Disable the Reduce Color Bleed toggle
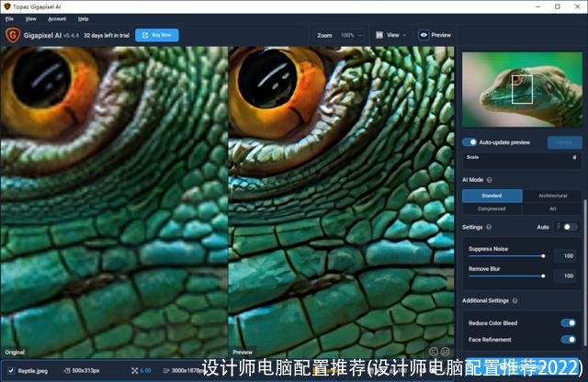The height and width of the screenshot is (382, 588). 567,322
